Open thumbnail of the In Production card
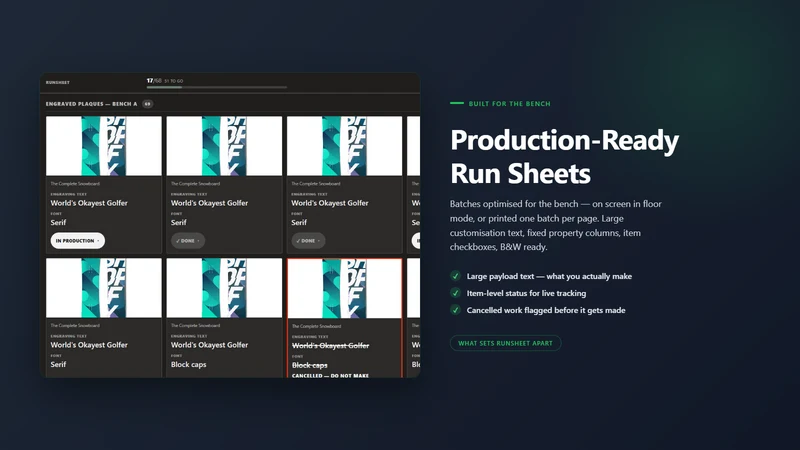 [104, 146]
